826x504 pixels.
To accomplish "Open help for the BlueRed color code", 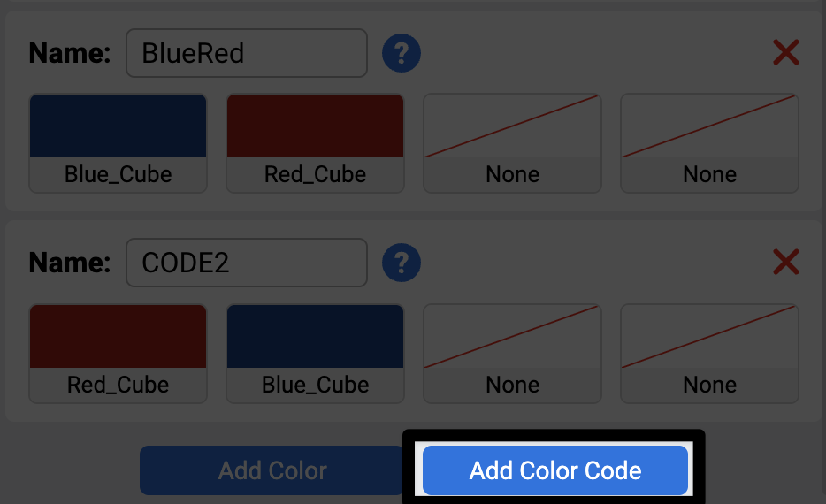I will [x=402, y=54].
